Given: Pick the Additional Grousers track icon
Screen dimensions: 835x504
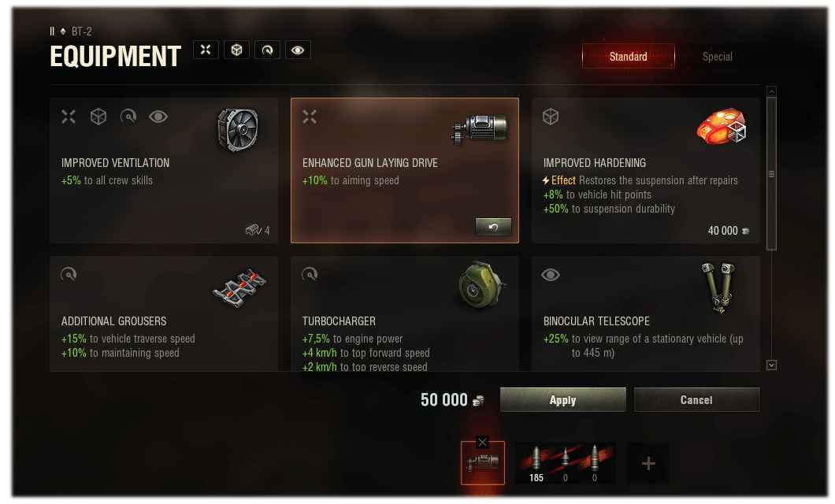Looking at the screenshot, I should 239,288.
